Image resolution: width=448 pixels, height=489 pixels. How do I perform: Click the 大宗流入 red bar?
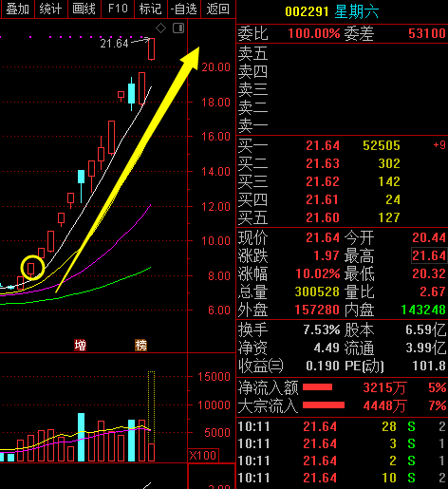[324, 405]
